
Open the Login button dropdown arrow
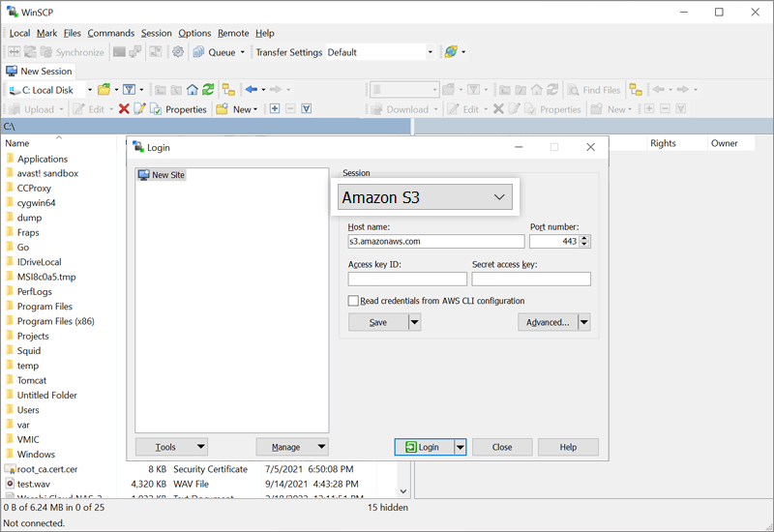click(461, 447)
